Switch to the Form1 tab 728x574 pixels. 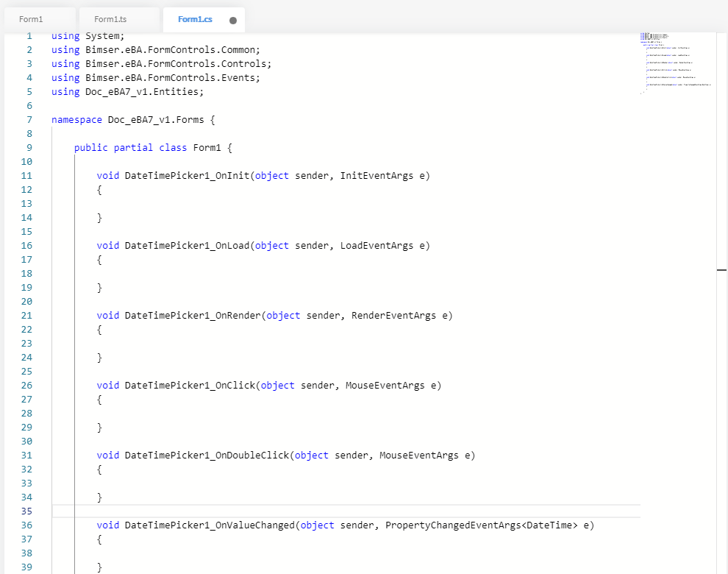31,19
